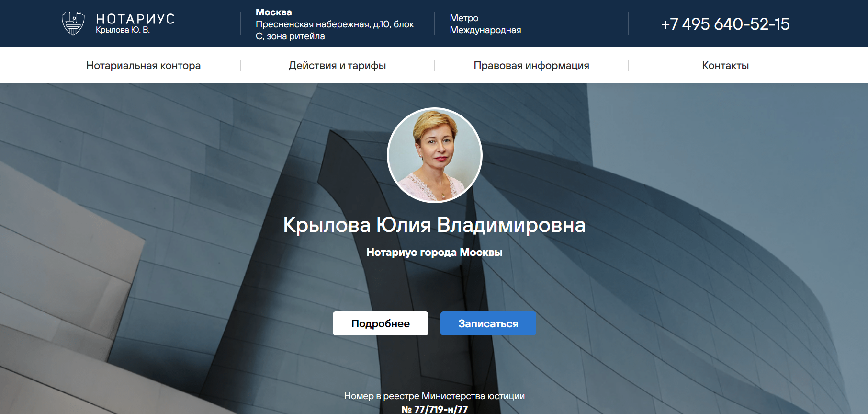Open the Действия и тарифы menu
Image resolution: width=868 pixels, height=414 pixels.
[337, 66]
